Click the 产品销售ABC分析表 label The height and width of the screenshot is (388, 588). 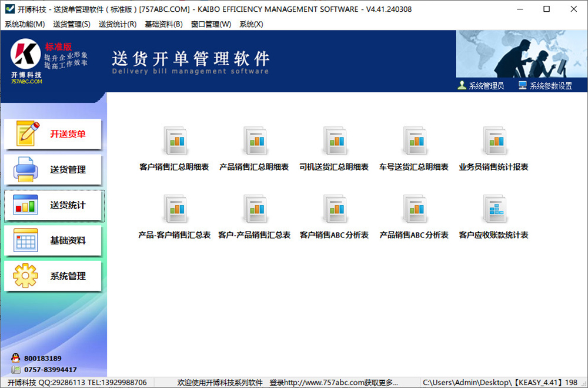click(x=414, y=235)
